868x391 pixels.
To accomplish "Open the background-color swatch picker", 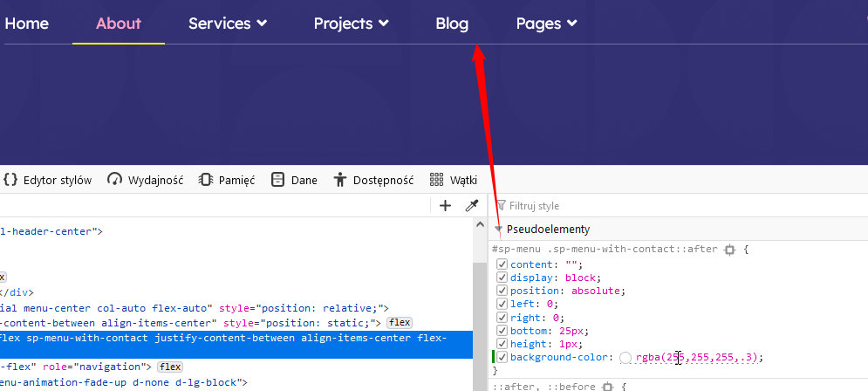I will (x=625, y=358).
